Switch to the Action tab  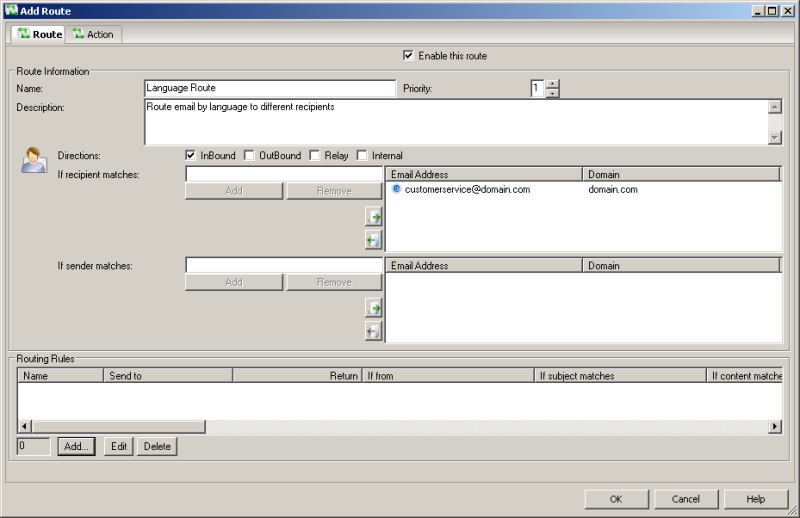click(92, 34)
